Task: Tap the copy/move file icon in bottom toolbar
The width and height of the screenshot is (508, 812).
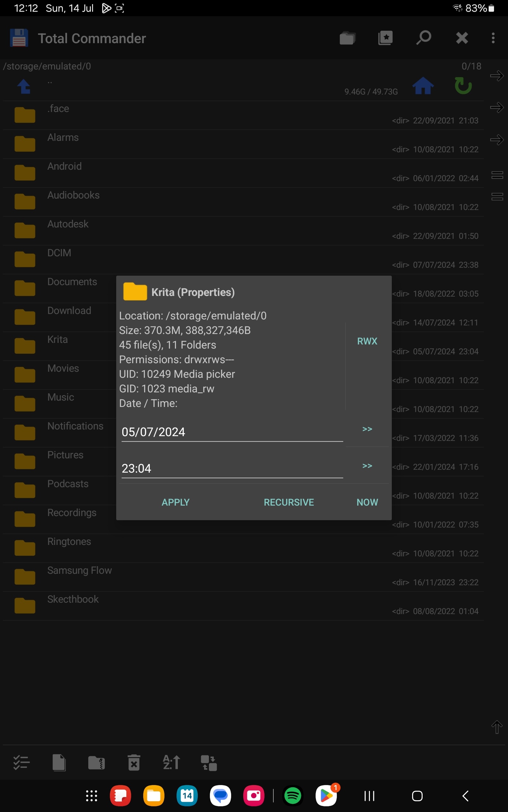Action: coord(59,762)
